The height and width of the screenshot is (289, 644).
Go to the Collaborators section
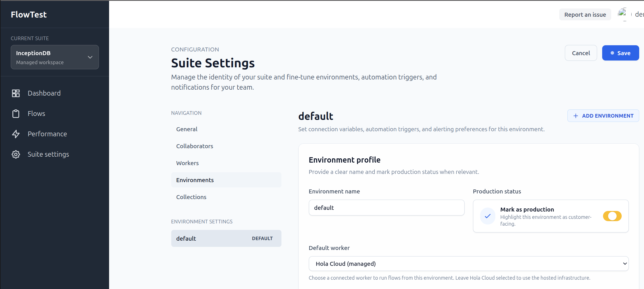[x=195, y=146]
